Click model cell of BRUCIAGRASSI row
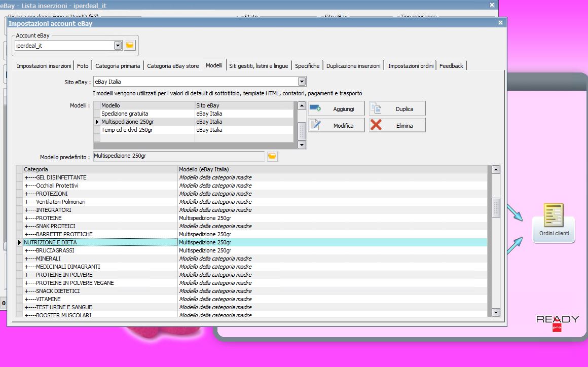This screenshot has width=588, height=367. tap(333, 250)
